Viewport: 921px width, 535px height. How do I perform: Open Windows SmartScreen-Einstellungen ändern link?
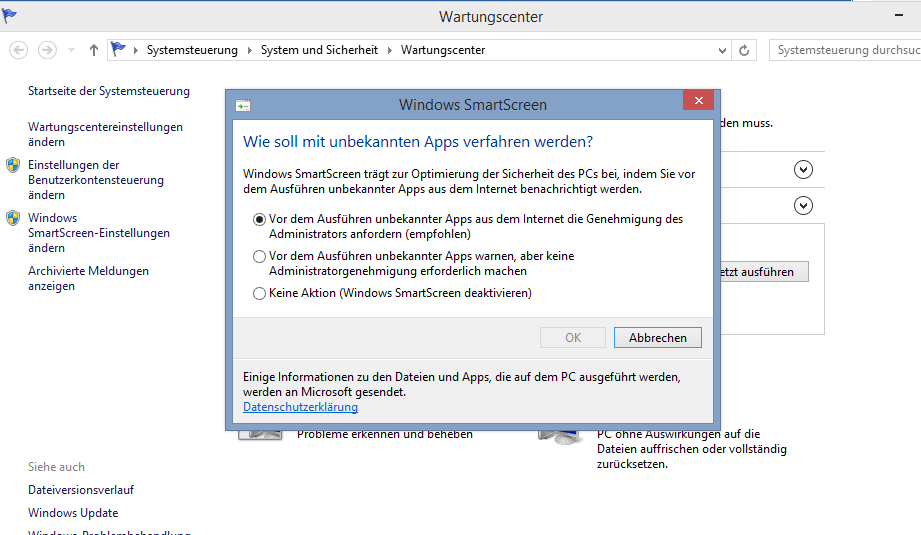click(99, 233)
